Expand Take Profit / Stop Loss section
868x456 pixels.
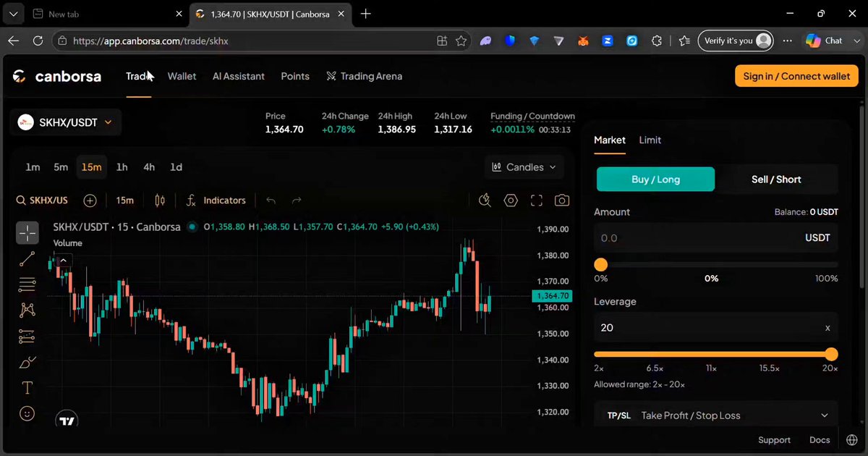pos(716,415)
